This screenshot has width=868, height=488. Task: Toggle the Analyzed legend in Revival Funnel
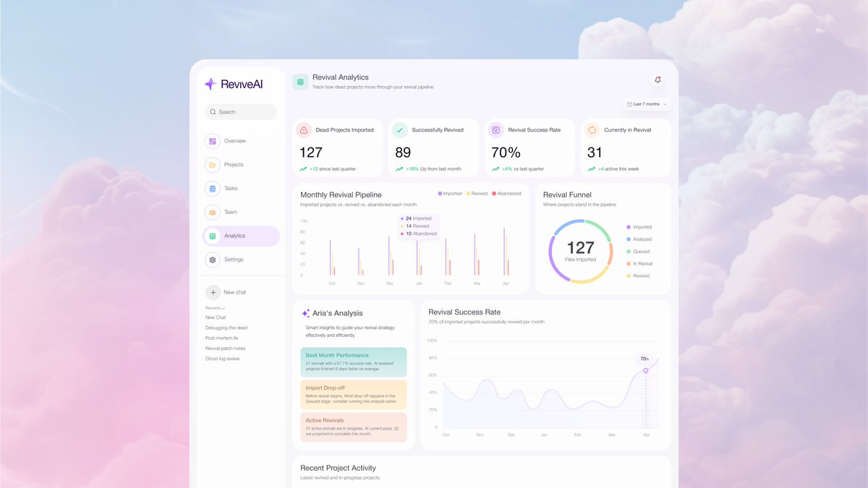(x=639, y=239)
